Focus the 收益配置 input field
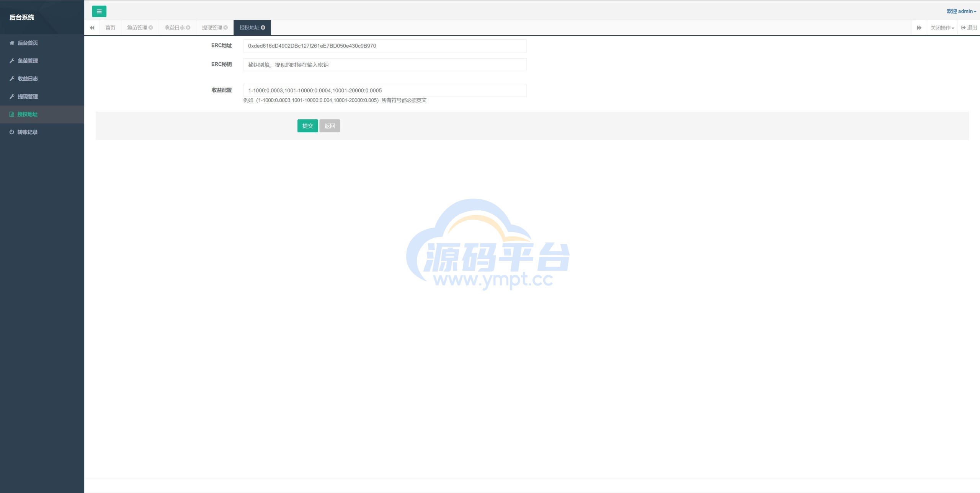The image size is (980, 493). (x=385, y=90)
